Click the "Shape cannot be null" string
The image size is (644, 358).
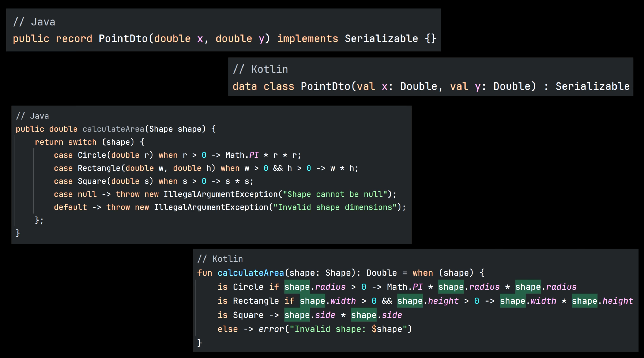[335, 194]
